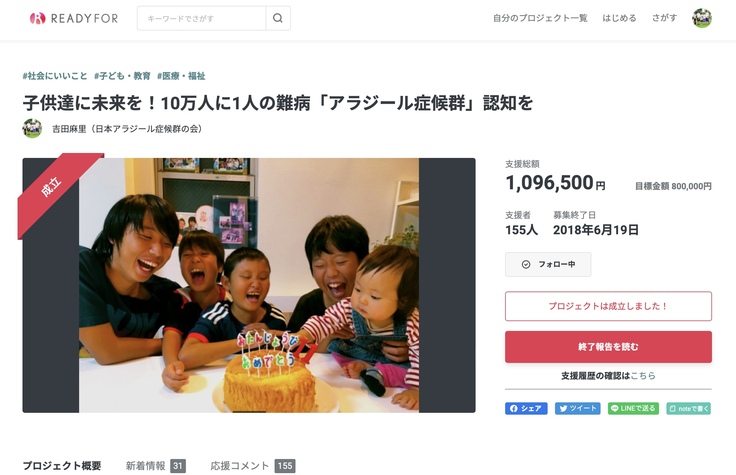
Task: Click the #社会にいいこと tag
Action: (x=54, y=76)
